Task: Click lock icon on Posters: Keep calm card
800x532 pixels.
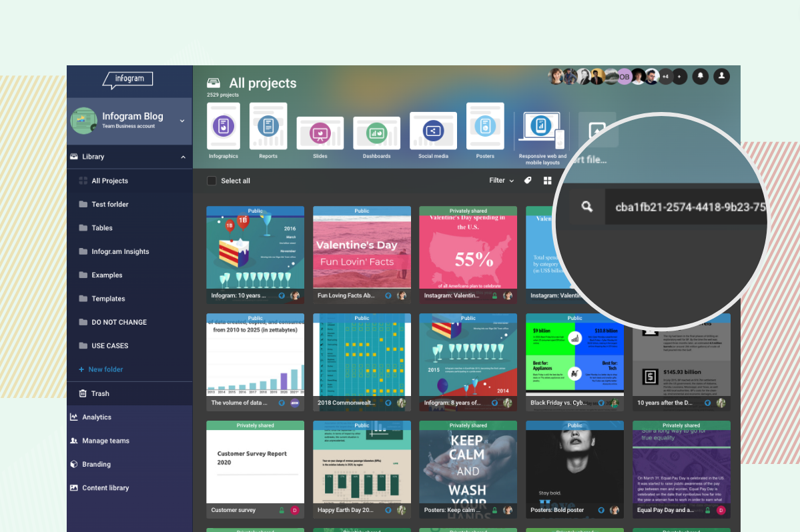Action: (x=494, y=510)
